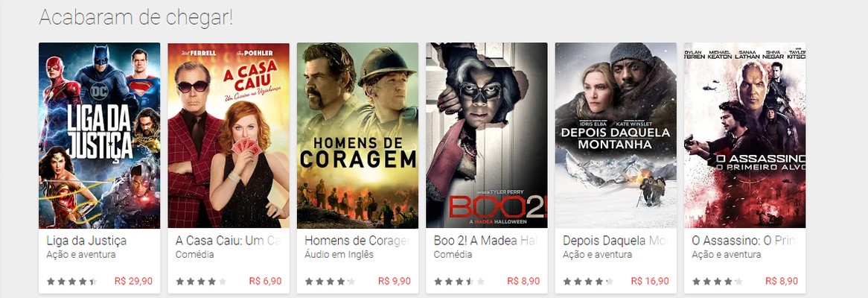This screenshot has height=298, width=868.
Task: Click the star rating under Liga da Justiça
Action: coord(71,282)
